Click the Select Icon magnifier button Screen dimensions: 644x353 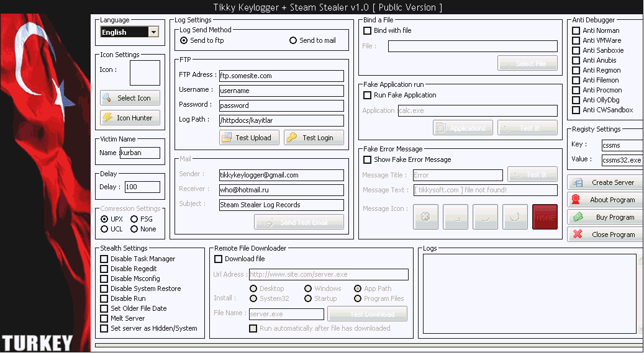[x=130, y=98]
